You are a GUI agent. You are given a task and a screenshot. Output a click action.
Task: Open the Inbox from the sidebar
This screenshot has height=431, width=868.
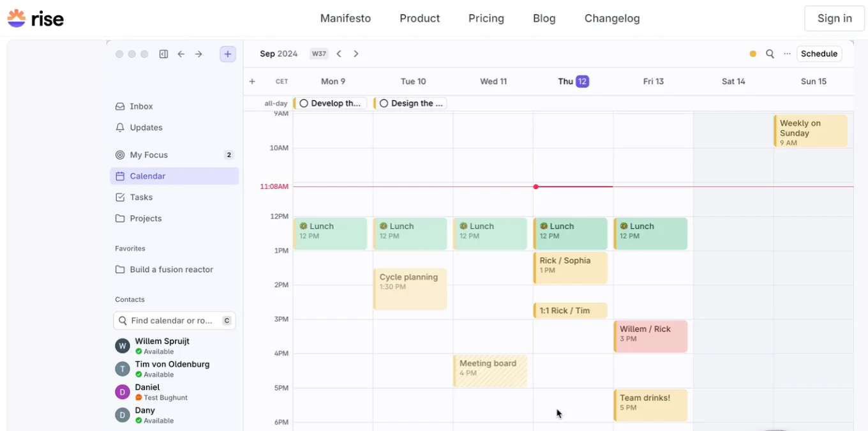pyautogui.click(x=141, y=106)
